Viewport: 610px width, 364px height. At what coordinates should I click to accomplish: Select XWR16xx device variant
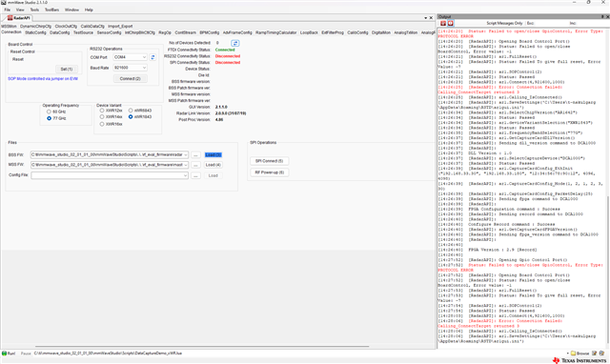pos(102,124)
